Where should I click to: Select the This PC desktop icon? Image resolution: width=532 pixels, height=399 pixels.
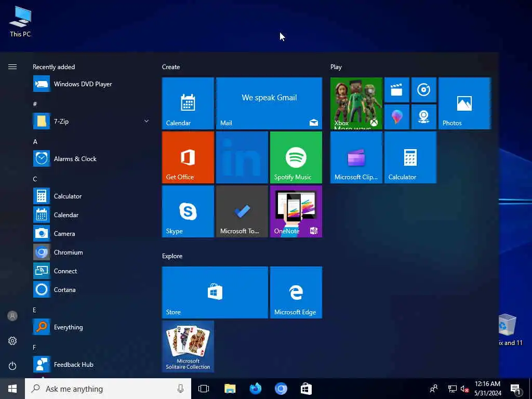point(20,22)
